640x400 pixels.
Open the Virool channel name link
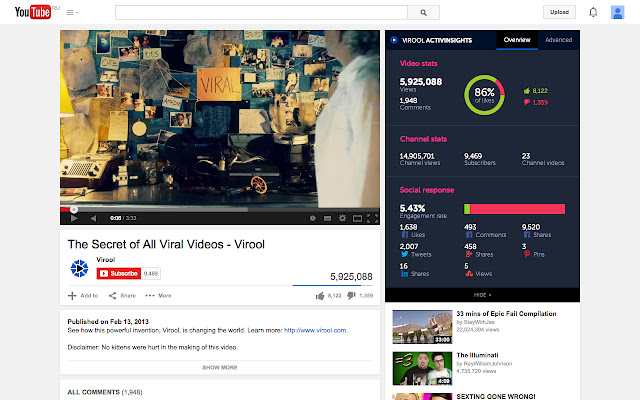click(x=106, y=260)
